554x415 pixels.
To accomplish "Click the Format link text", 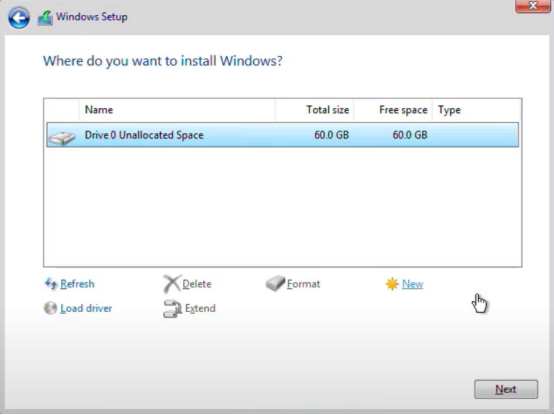I will coord(303,284).
